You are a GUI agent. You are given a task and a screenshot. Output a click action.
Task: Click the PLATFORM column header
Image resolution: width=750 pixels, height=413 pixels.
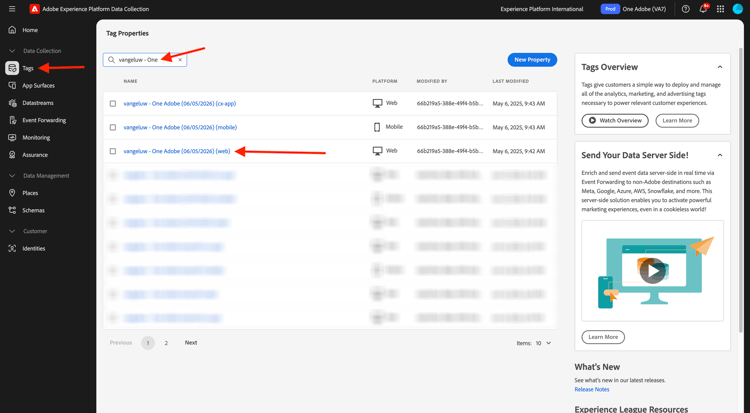pos(385,81)
